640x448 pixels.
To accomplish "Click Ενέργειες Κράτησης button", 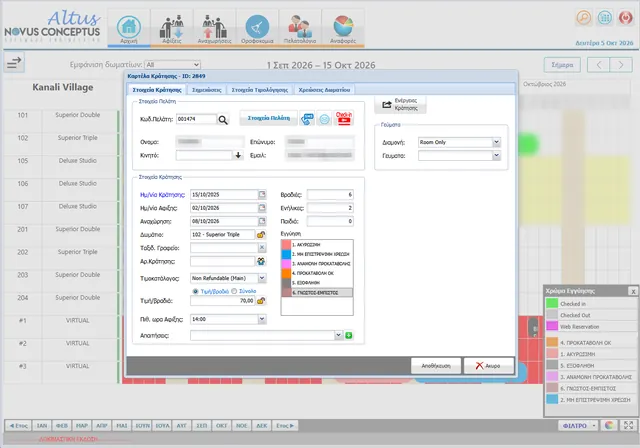I will (400, 104).
